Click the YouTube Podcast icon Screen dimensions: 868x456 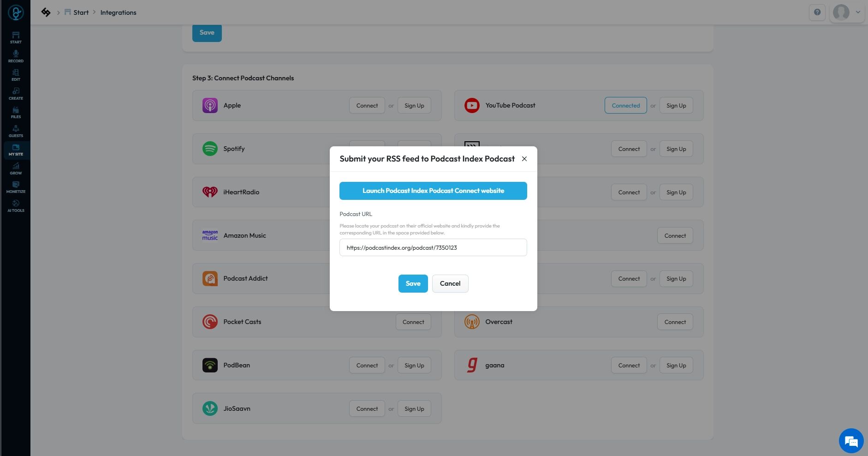472,105
